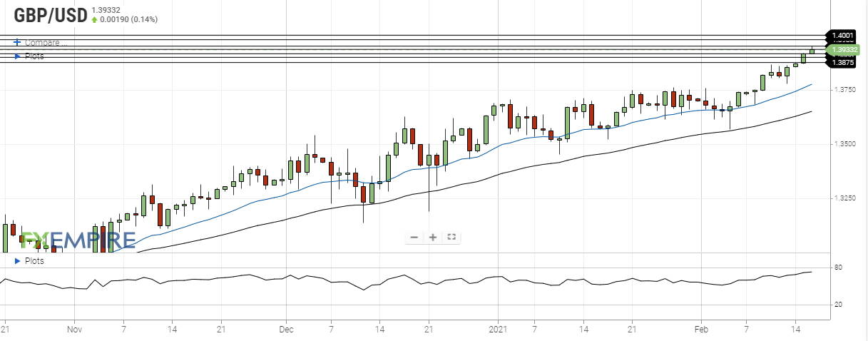Click the Dec label on date axis

tap(286, 330)
